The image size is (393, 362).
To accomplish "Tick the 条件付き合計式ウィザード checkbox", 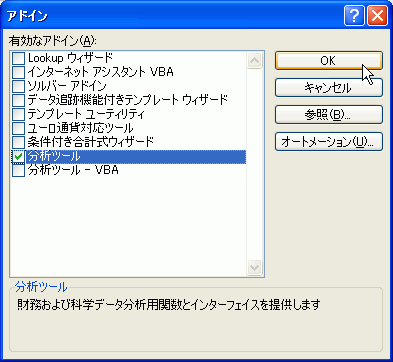I will [19, 142].
